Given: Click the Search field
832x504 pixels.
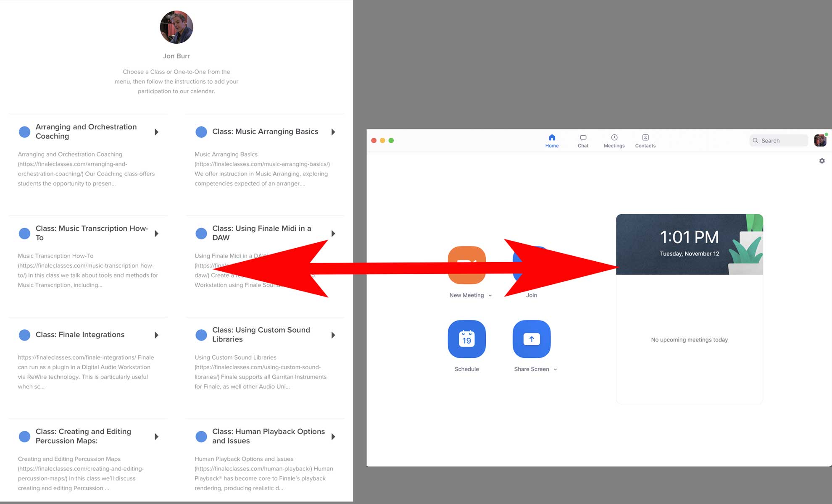Looking at the screenshot, I should pyautogui.click(x=779, y=140).
